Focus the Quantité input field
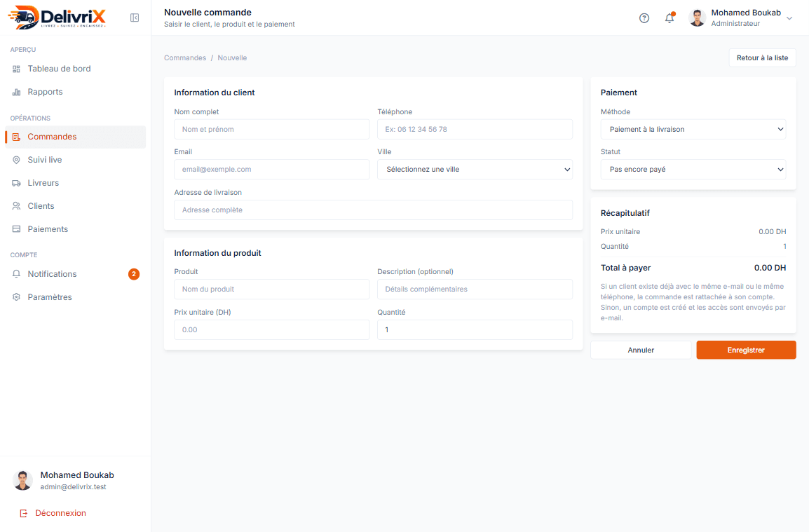Image resolution: width=809 pixels, height=532 pixels. coord(475,329)
